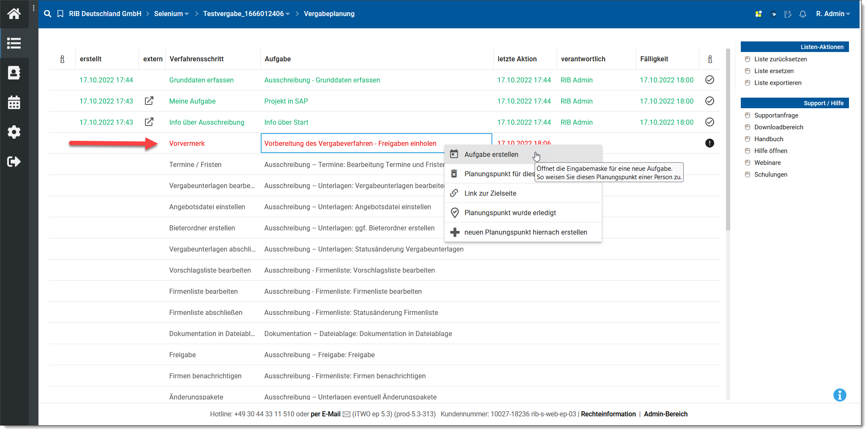Click the email envelope icon in footer
The width and height of the screenshot is (868, 432).
click(347, 414)
